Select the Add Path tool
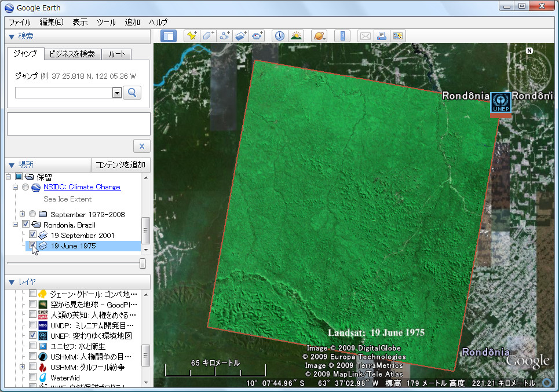 coord(225,35)
